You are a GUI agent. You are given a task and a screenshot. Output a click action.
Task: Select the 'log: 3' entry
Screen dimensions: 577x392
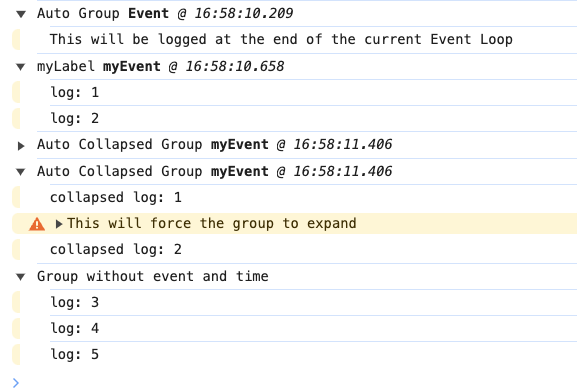(x=75, y=303)
